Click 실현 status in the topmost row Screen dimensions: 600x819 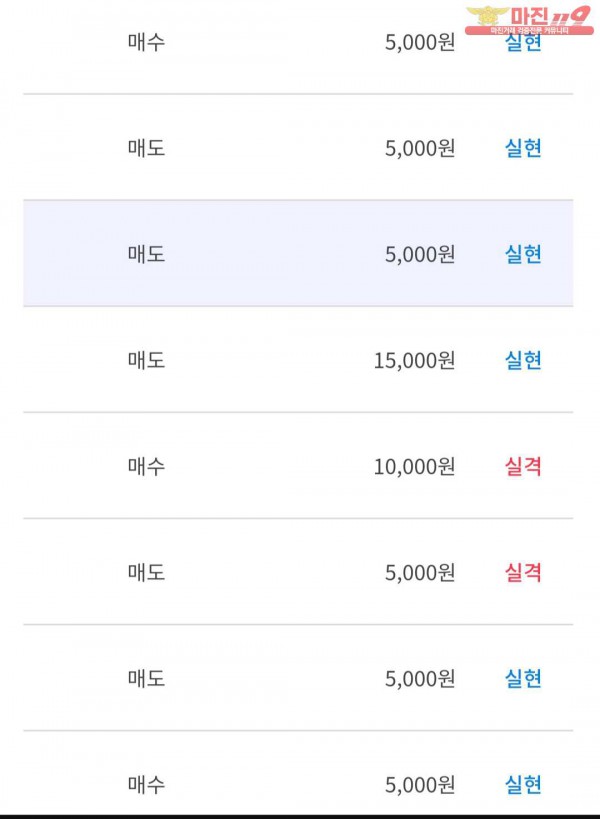click(x=523, y=45)
